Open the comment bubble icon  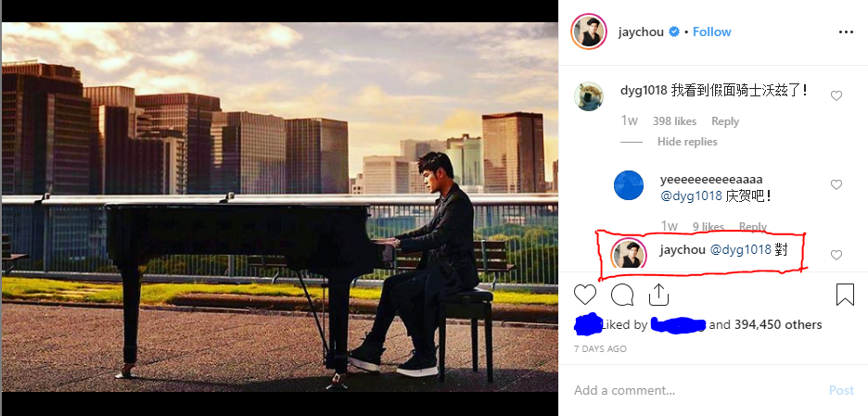(622, 295)
